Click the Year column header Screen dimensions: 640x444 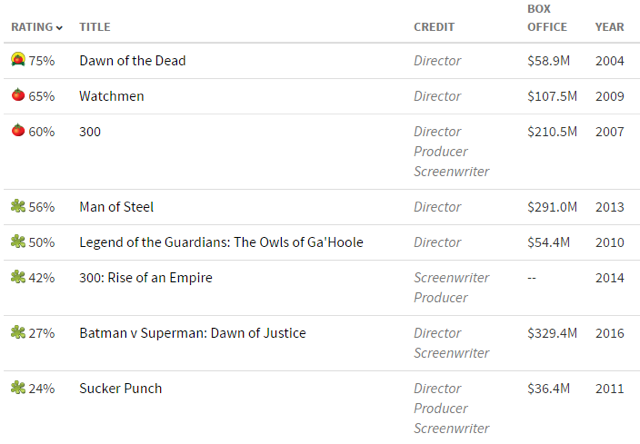609,27
